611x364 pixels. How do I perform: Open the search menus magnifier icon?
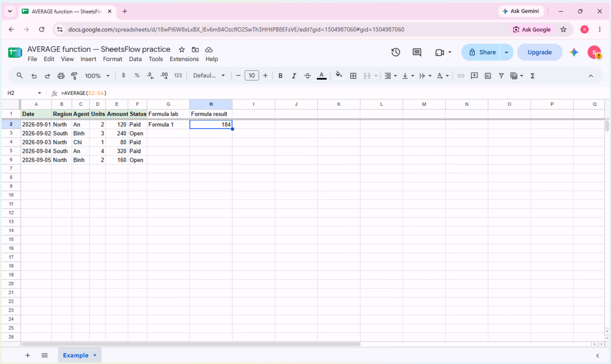click(x=19, y=76)
